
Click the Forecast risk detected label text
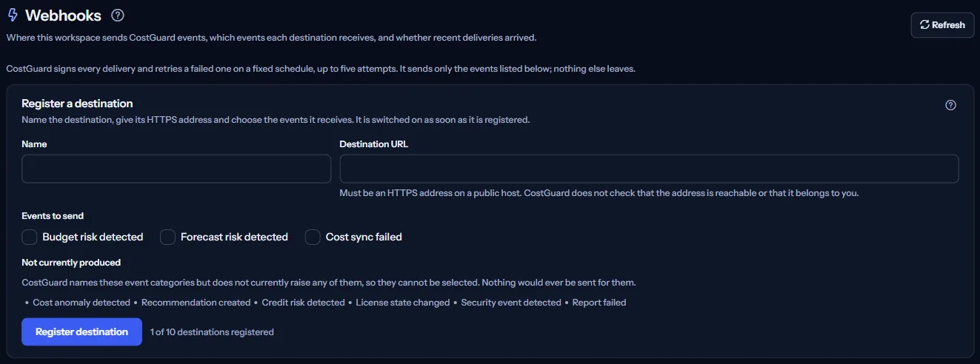pos(234,237)
